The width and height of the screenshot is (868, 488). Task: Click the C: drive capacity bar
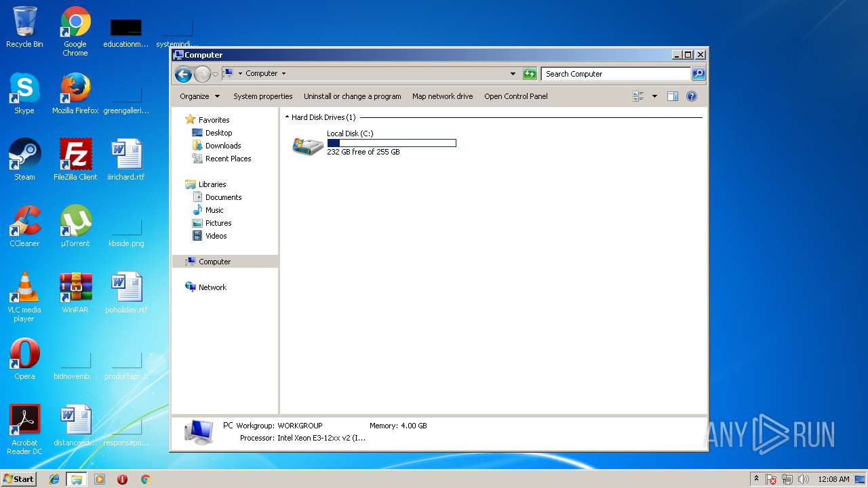tap(391, 143)
